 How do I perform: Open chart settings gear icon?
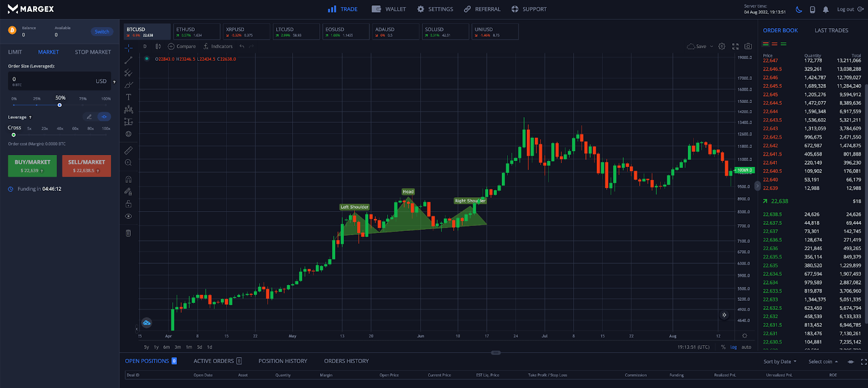point(722,47)
